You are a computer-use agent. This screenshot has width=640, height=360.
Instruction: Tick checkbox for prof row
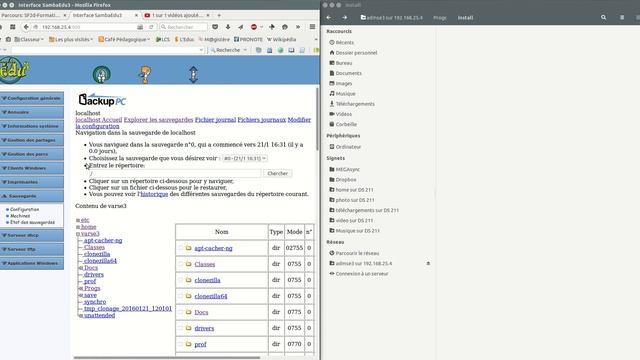pyautogui.click(x=180, y=344)
